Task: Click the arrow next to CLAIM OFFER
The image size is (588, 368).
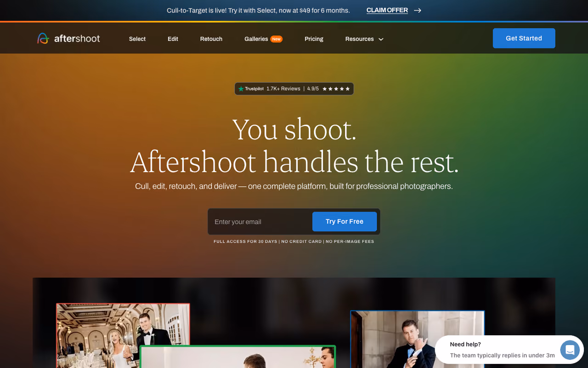Action: (x=418, y=10)
